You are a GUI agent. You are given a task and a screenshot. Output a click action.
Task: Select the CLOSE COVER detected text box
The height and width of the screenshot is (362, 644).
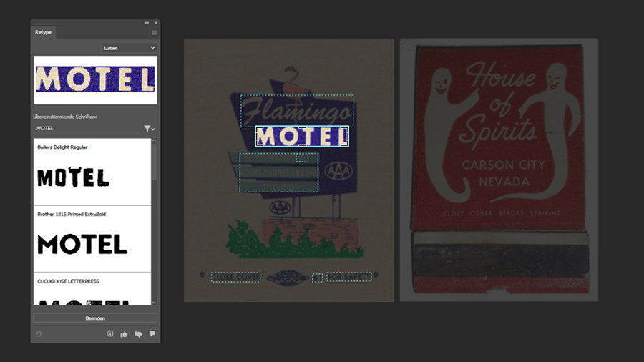coord(235,277)
